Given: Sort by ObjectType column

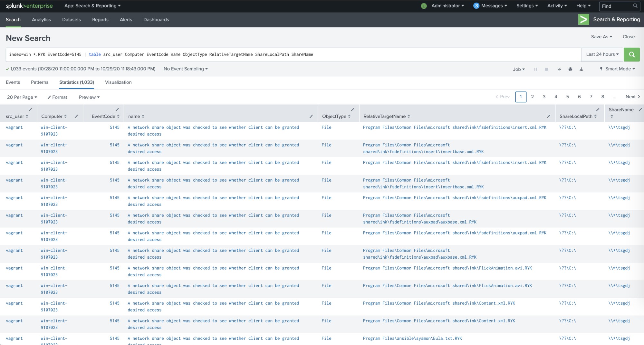Looking at the screenshot, I should (x=336, y=116).
